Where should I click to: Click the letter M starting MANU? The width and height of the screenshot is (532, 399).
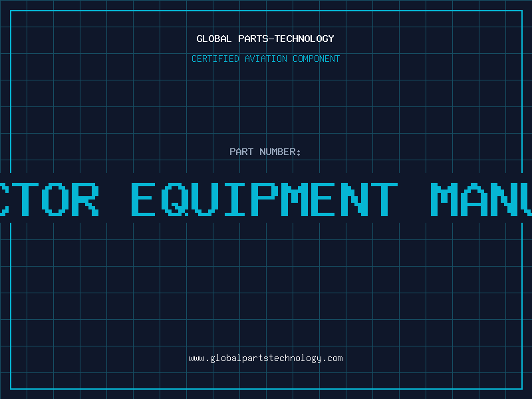pos(444,199)
